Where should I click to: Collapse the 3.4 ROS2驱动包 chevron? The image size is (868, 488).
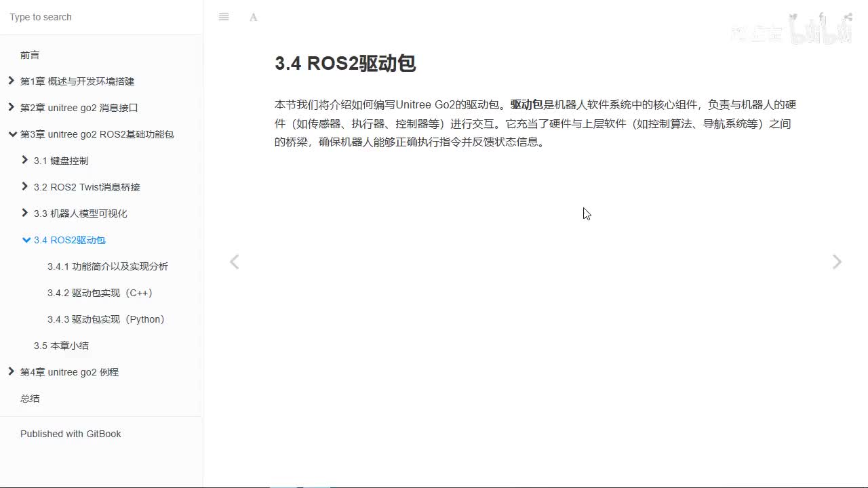tap(26, 240)
